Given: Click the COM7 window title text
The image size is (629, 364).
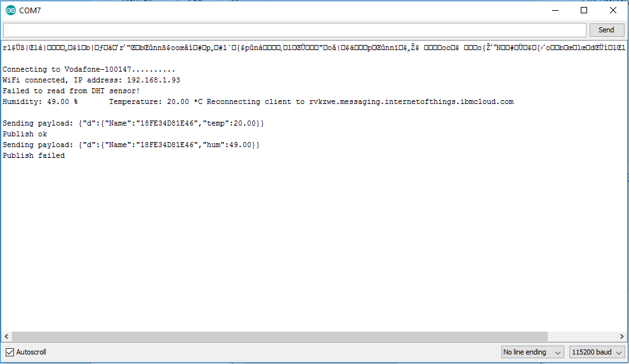Looking at the screenshot, I should [x=30, y=11].
